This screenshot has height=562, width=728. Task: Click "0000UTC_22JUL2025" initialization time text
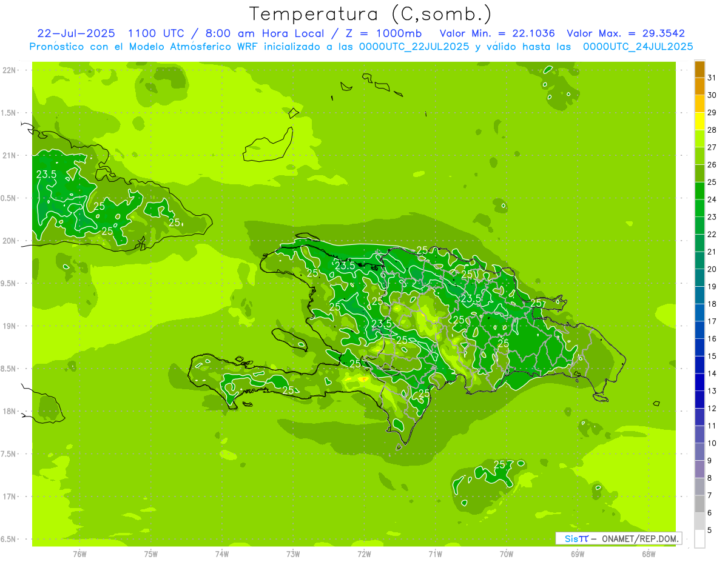point(414,46)
